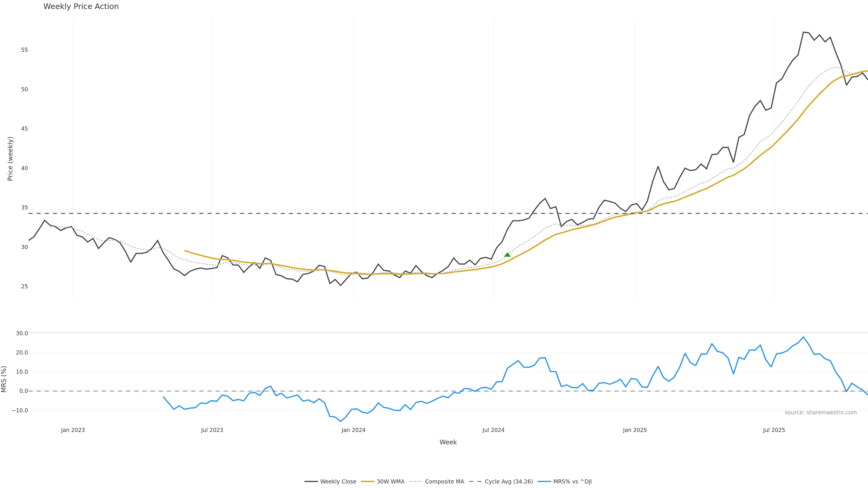Click the −10.0 MRS axis tick label
This screenshot has height=488, width=868.
[x=20, y=411]
